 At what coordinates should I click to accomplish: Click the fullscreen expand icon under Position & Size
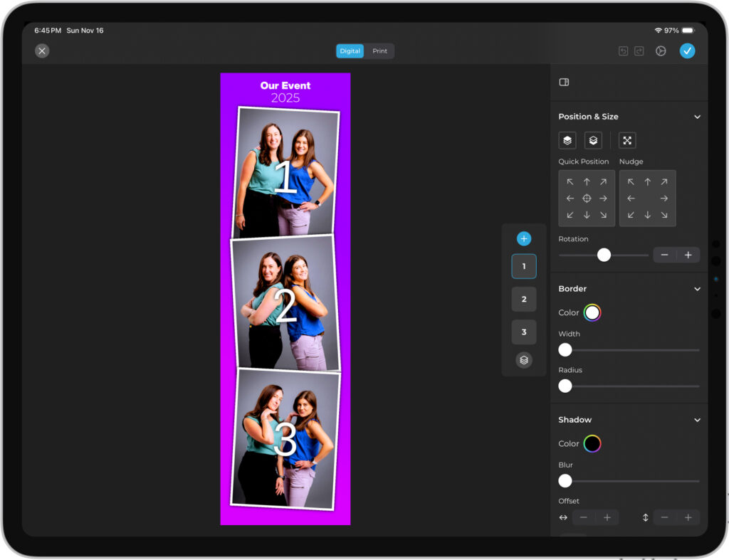626,140
